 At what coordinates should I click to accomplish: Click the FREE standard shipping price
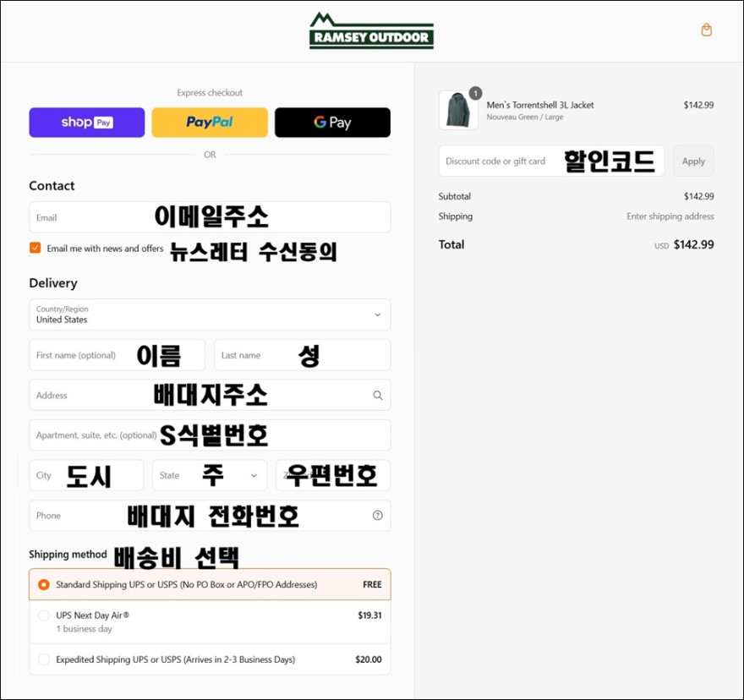[x=372, y=585]
